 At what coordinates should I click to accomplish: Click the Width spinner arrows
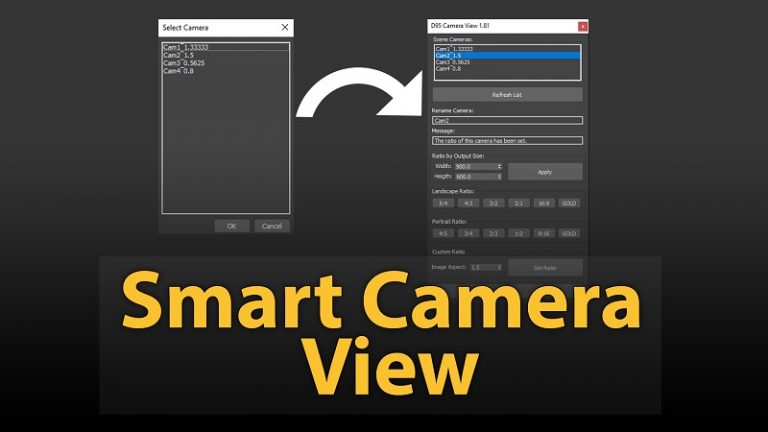(x=499, y=166)
